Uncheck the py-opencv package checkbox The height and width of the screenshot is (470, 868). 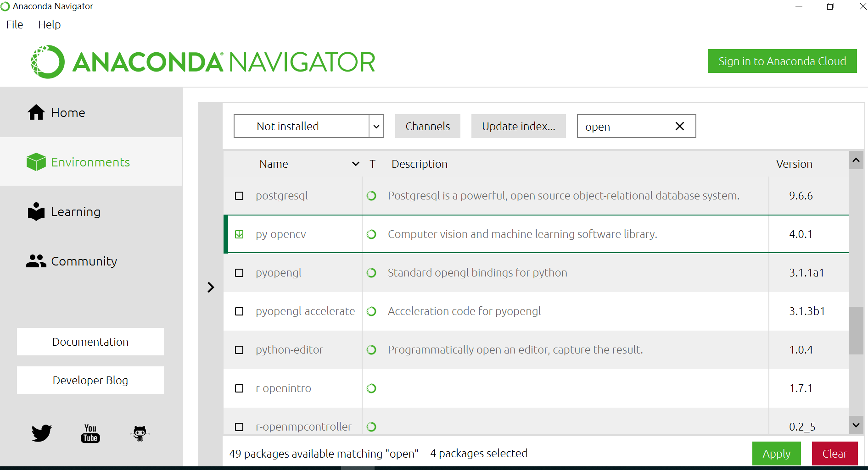pyautogui.click(x=239, y=234)
